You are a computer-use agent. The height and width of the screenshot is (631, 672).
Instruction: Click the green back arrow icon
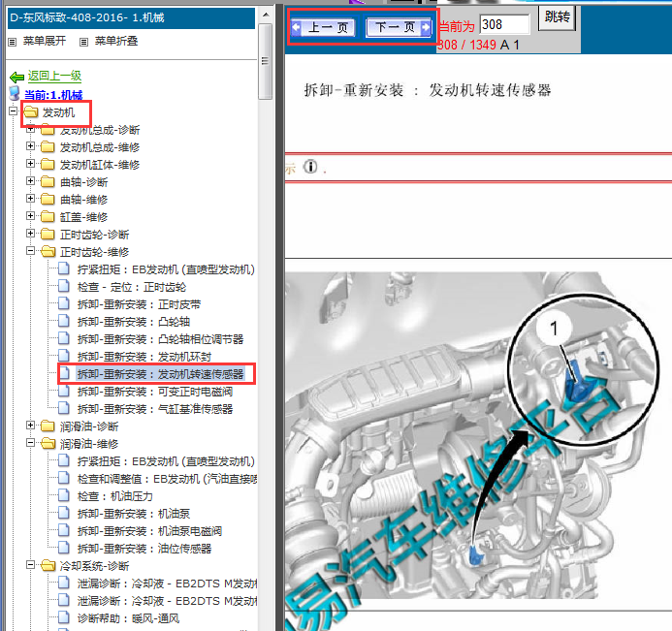[x=16, y=77]
